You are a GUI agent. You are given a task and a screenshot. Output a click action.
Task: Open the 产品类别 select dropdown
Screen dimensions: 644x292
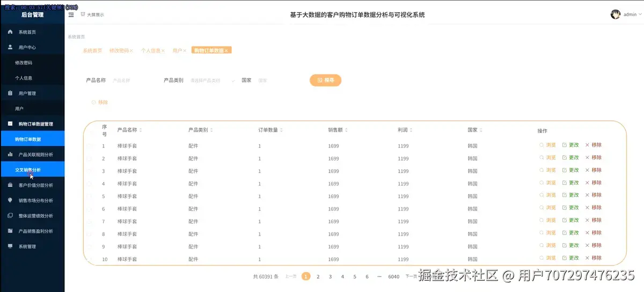[213, 81]
